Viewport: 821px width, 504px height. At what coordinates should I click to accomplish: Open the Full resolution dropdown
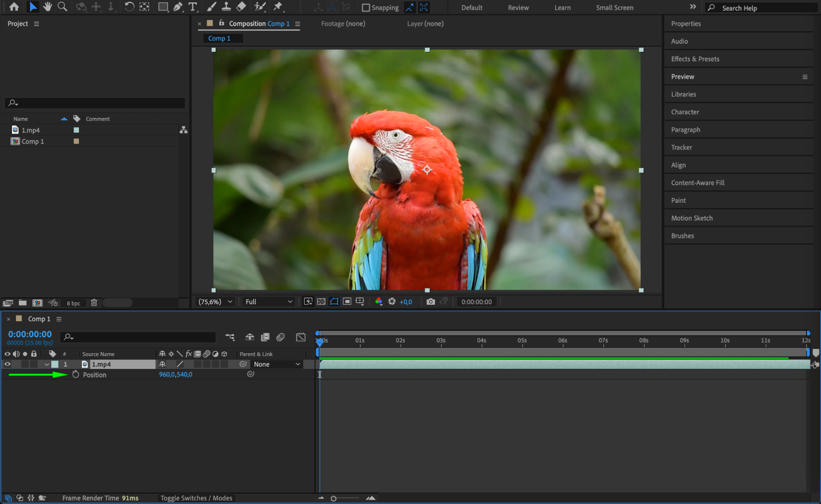coord(269,301)
